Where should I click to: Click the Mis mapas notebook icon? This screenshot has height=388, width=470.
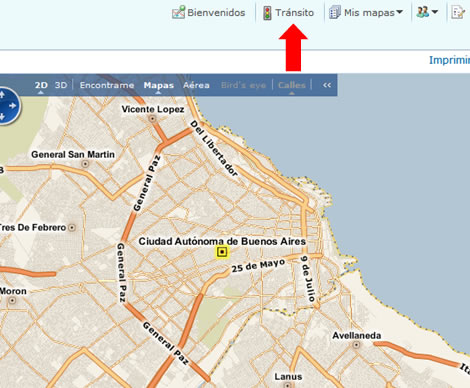coord(335,13)
